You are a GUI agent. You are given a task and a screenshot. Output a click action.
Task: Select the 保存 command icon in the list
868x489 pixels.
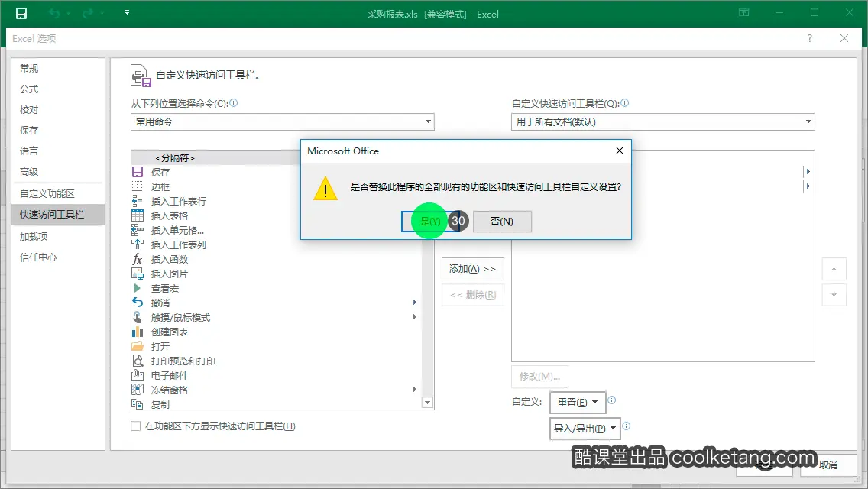tap(138, 172)
